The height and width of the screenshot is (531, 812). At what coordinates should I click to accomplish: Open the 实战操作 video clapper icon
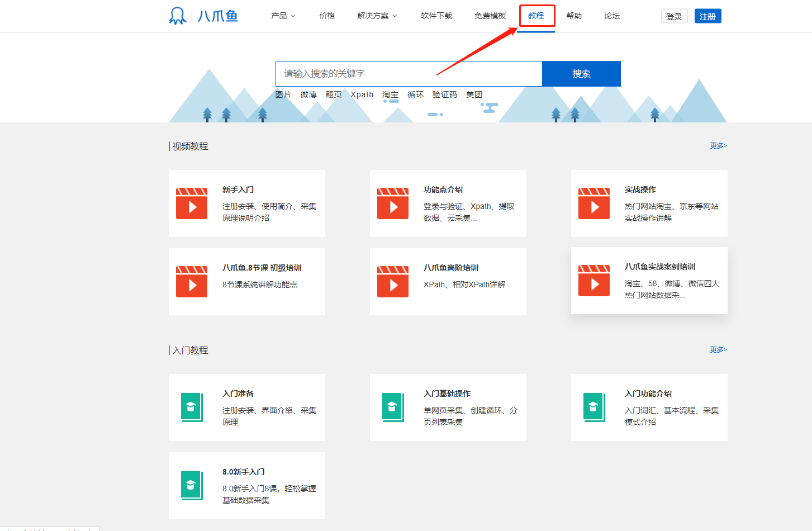tap(594, 203)
